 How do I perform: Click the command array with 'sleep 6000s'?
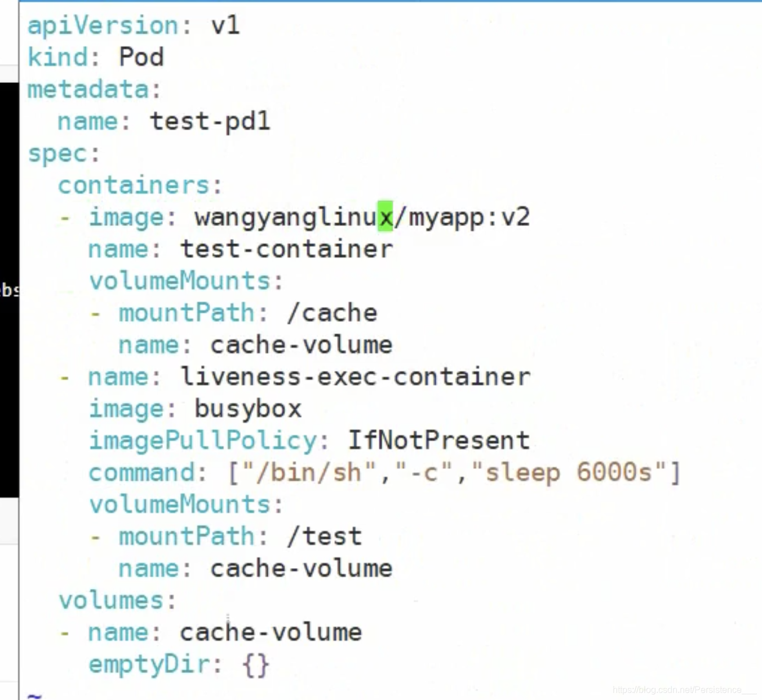454,472
